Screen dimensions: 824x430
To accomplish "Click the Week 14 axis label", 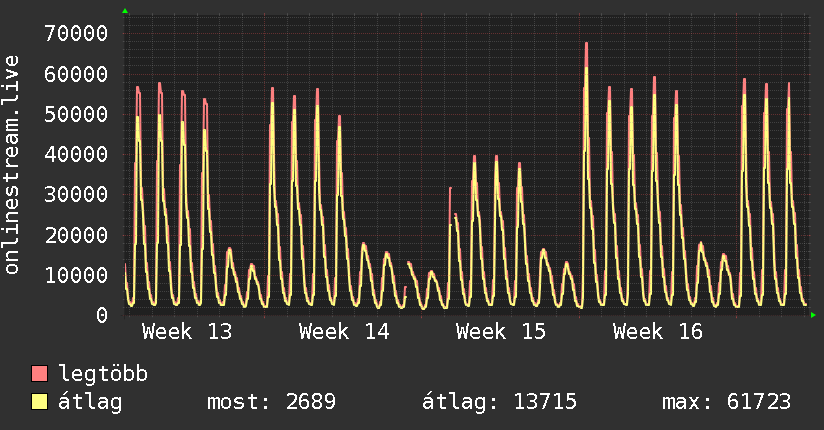I will pyautogui.click(x=344, y=332).
